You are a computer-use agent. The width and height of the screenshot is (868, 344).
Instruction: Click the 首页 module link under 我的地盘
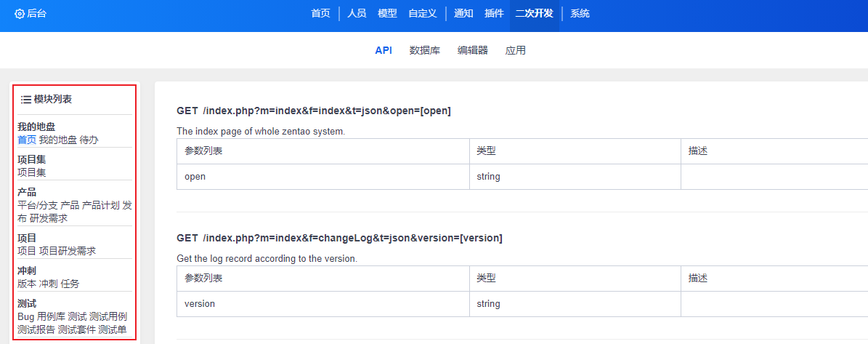tap(27, 140)
